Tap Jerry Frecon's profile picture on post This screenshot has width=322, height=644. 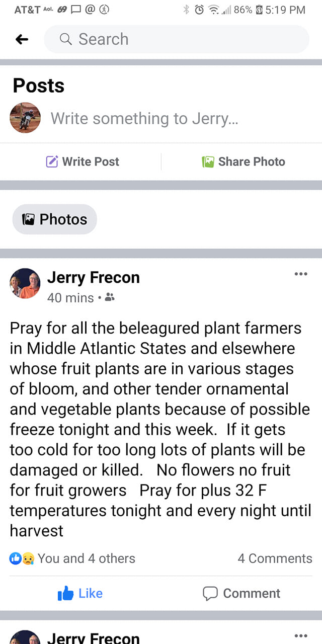(25, 283)
